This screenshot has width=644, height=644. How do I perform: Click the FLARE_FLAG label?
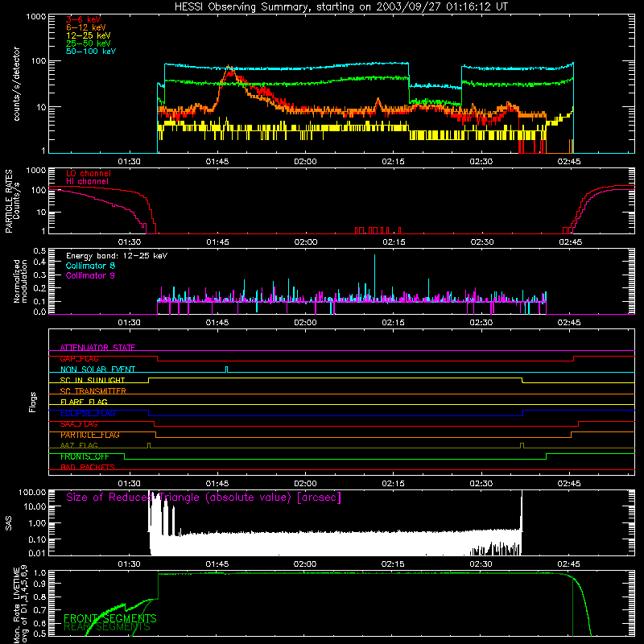tap(84, 402)
